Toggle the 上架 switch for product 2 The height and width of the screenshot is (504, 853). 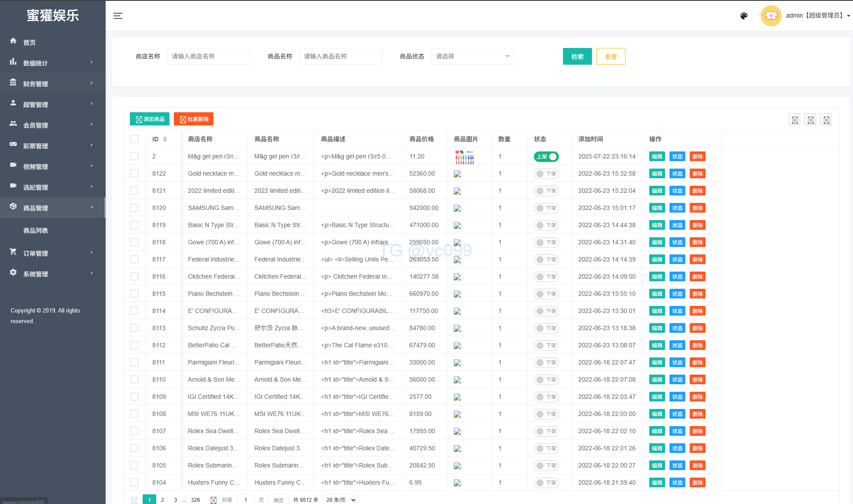click(546, 157)
